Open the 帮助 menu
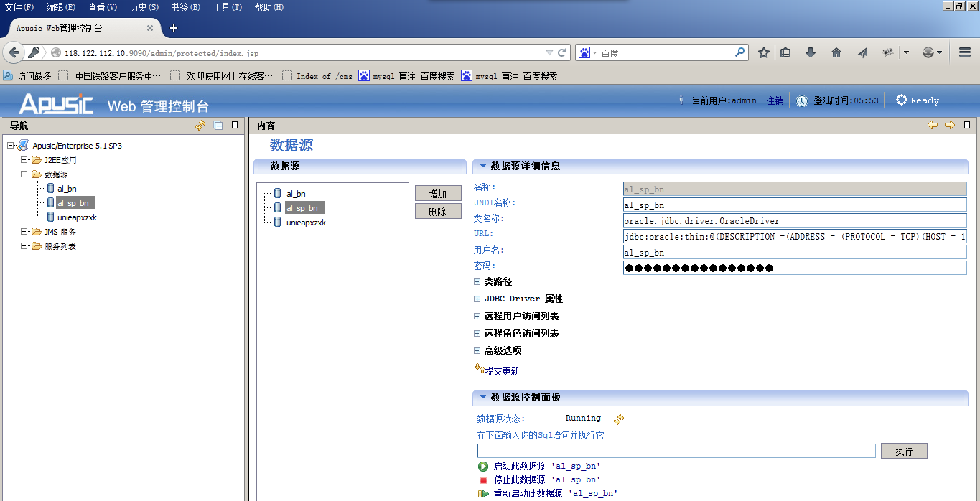The height and width of the screenshot is (501, 980). click(269, 7)
